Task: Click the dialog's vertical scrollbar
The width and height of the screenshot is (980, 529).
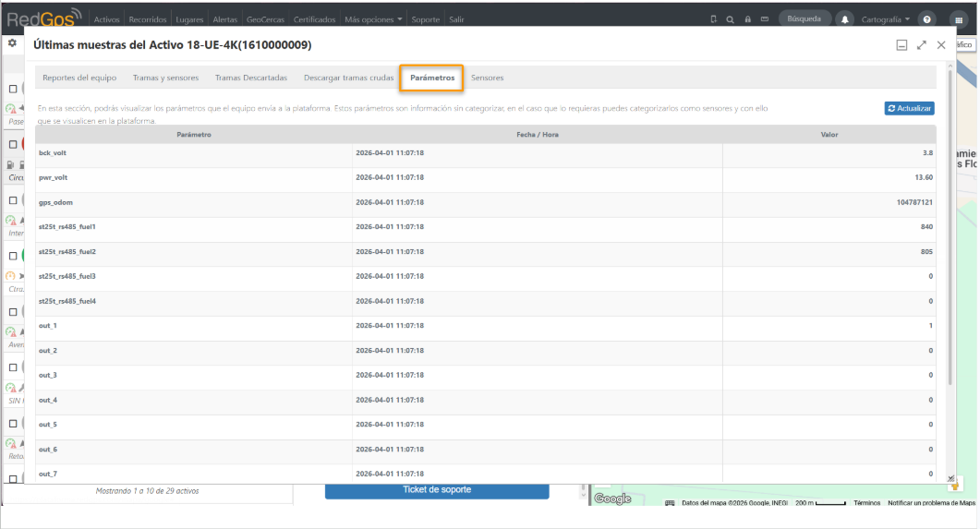Action: [x=950, y=225]
